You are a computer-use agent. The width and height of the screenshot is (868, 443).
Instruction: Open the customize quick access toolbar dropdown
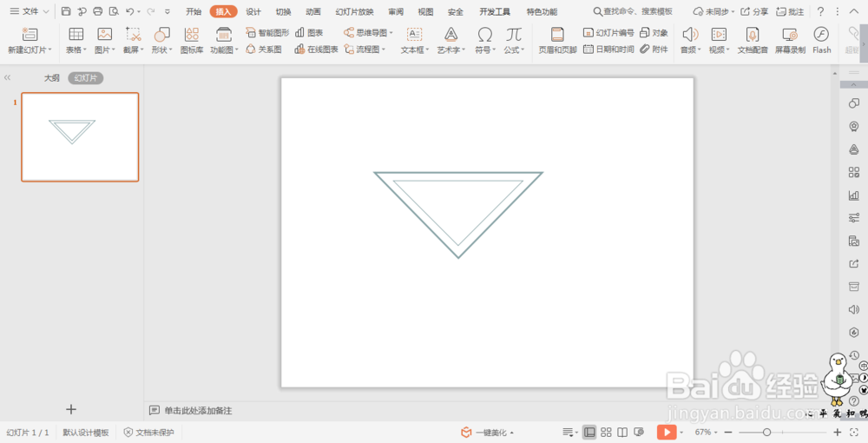click(168, 11)
